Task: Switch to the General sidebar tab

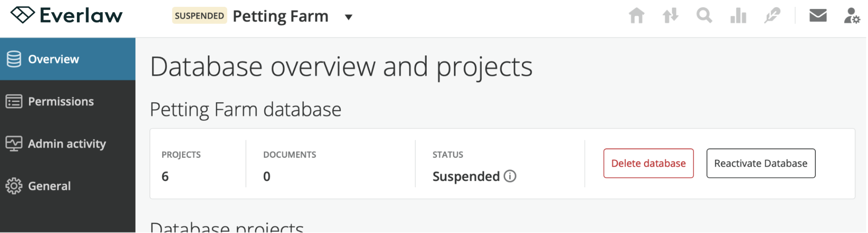Action: tap(68, 186)
